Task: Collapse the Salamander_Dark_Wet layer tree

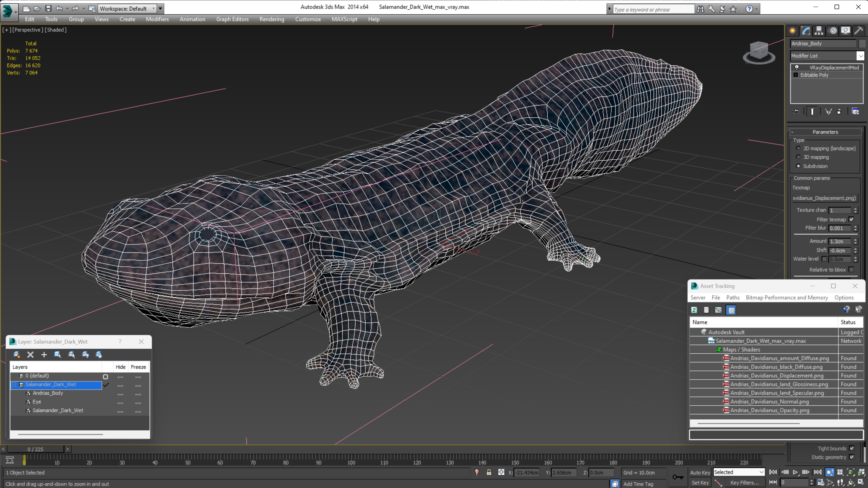Action: [14, 384]
